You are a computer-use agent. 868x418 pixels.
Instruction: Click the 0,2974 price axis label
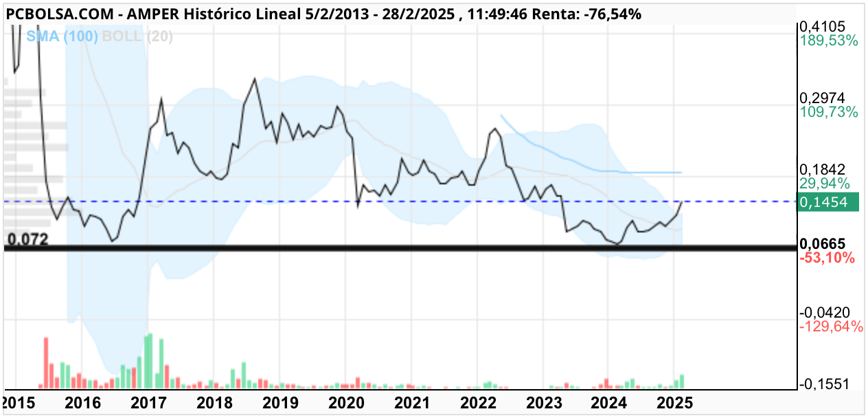click(x=822, y=98)
